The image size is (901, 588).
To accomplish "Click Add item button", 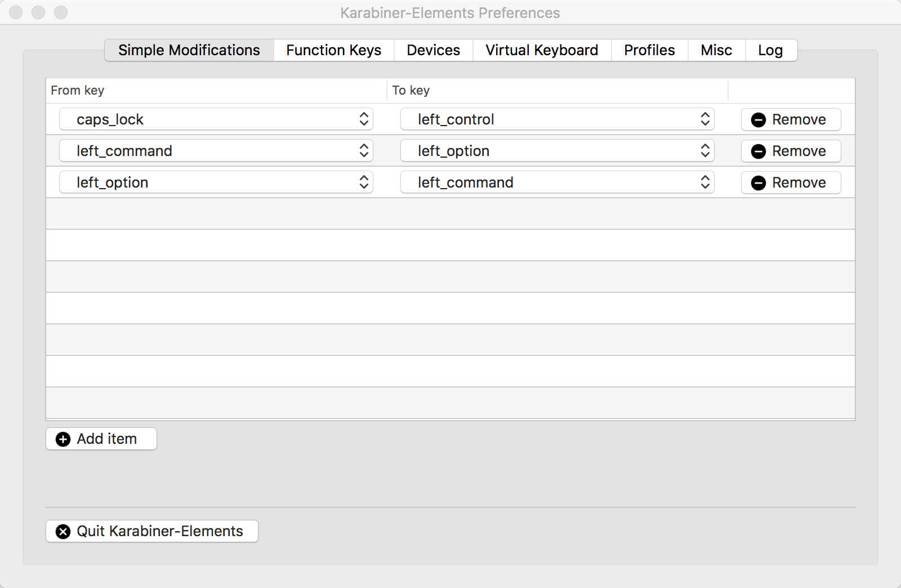I will click(101, 439).
